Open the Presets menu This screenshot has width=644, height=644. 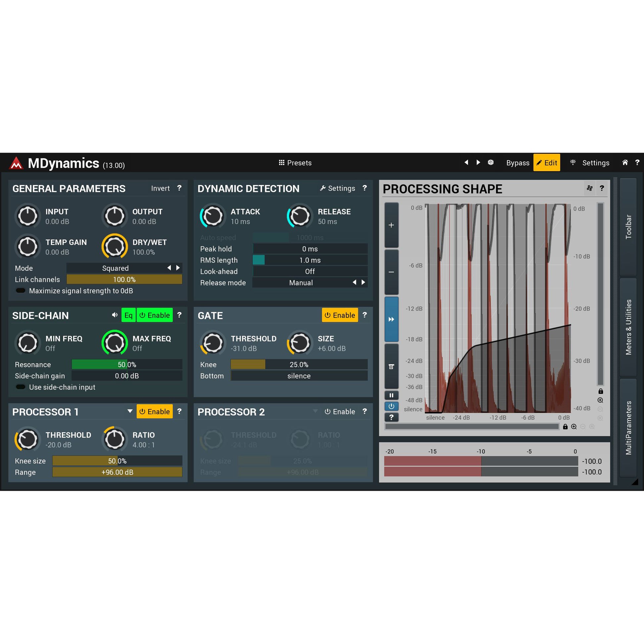point(295,163)
